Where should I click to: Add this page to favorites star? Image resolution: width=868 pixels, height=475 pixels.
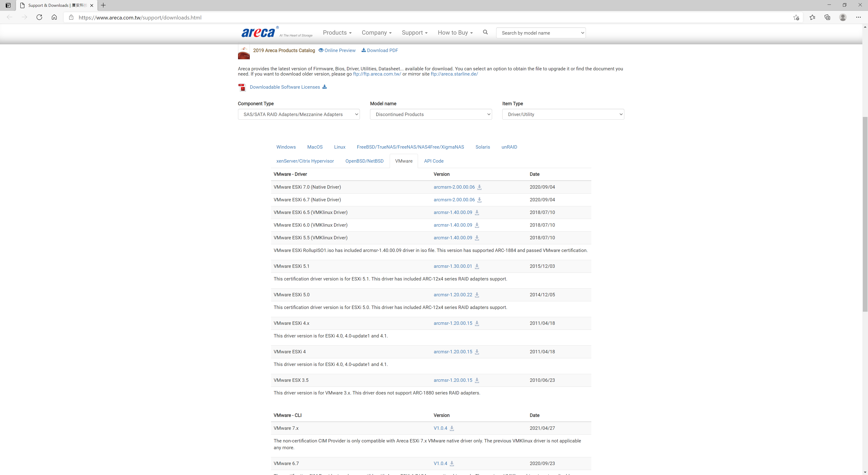click(x=796, y=18)
